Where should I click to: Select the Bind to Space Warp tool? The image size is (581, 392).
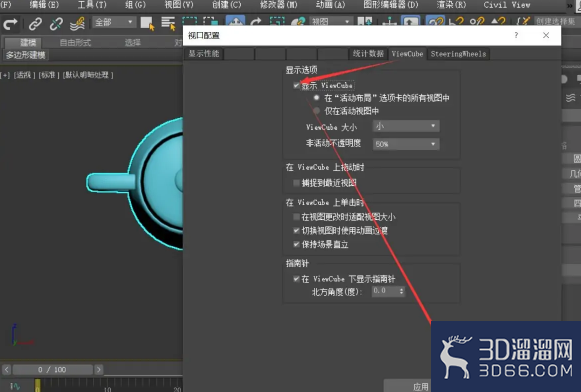(77, 24)
